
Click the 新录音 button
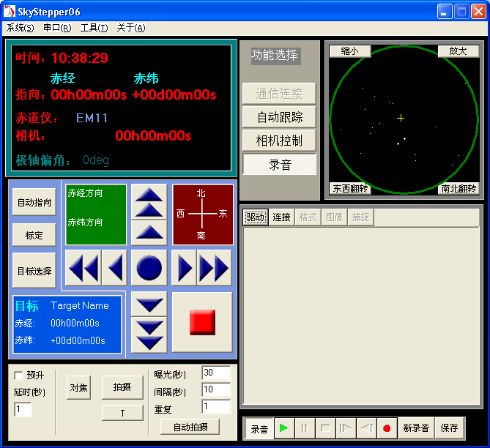coord(416,428)
